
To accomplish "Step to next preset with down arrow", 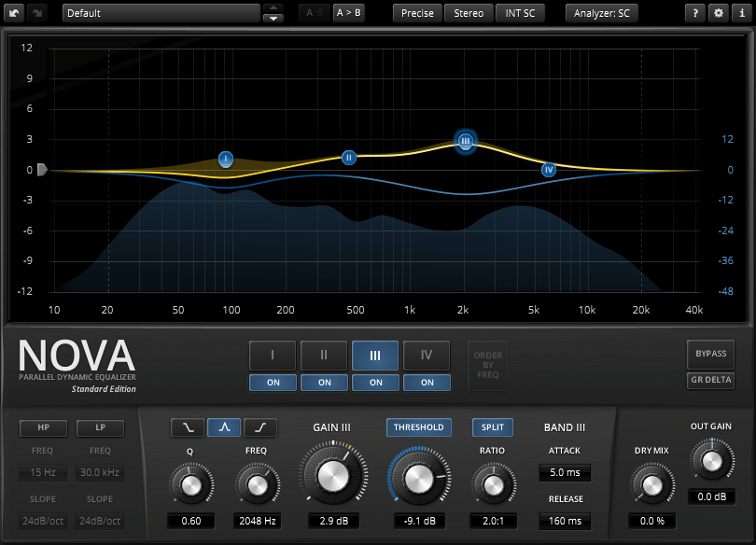I will pos(273,18).
